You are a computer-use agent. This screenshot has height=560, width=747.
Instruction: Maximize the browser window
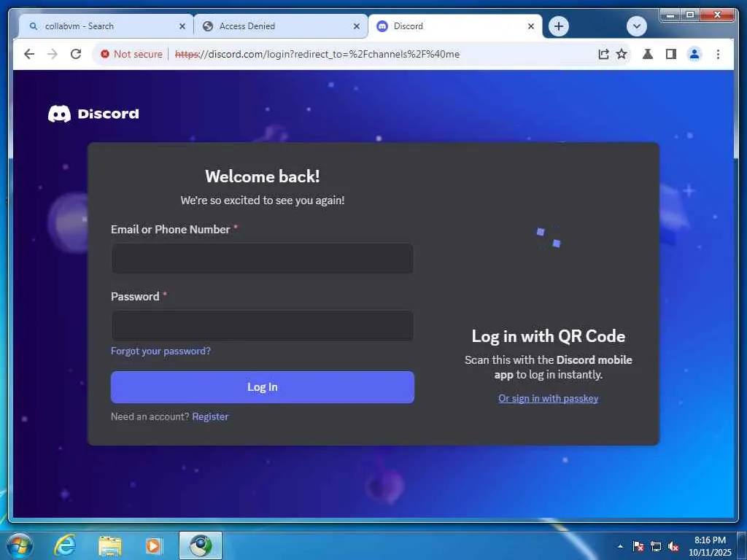tap(690, 15)
